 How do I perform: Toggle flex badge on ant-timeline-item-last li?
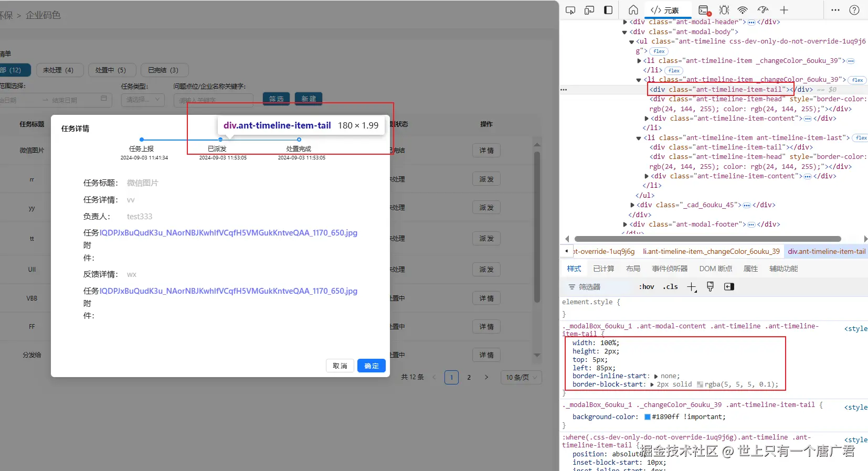point(861,138)
